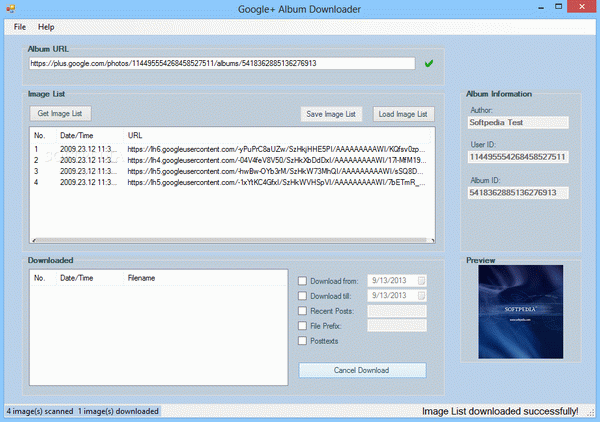Click the '1 image(s) downloaded' status text
Screen dimensions: 600x422
tap(118, 411)
